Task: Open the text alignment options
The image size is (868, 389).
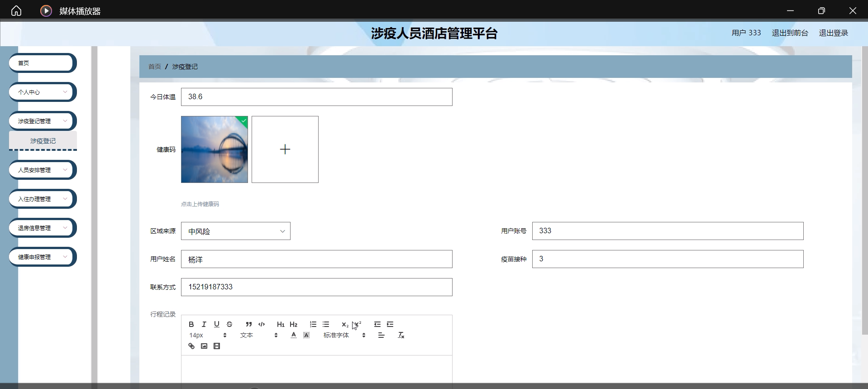Action: point(382,335)
